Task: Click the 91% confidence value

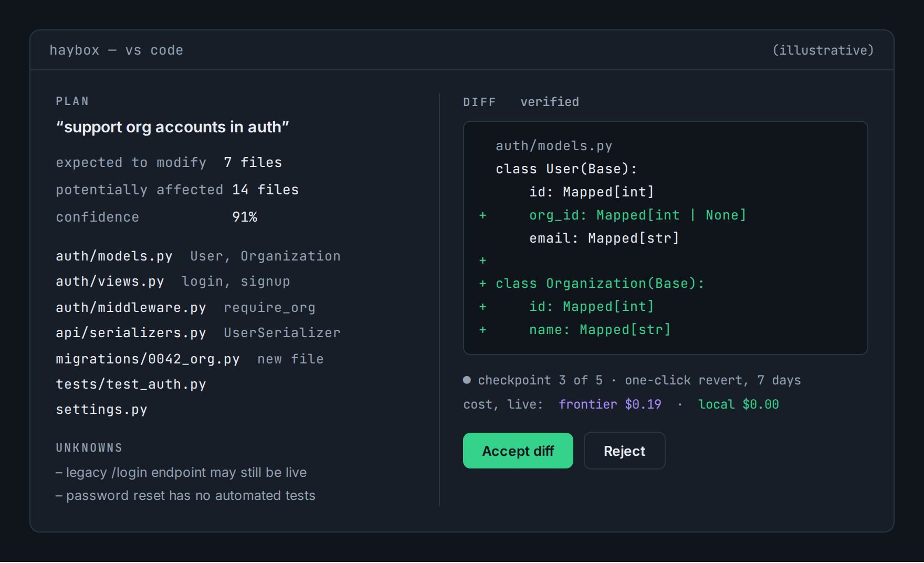Action: click(245, 217)
